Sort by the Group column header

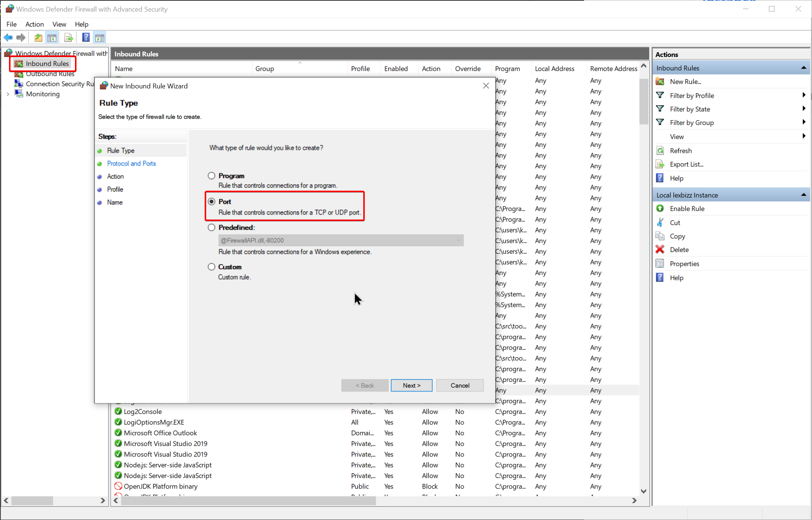tap(300, 69)
